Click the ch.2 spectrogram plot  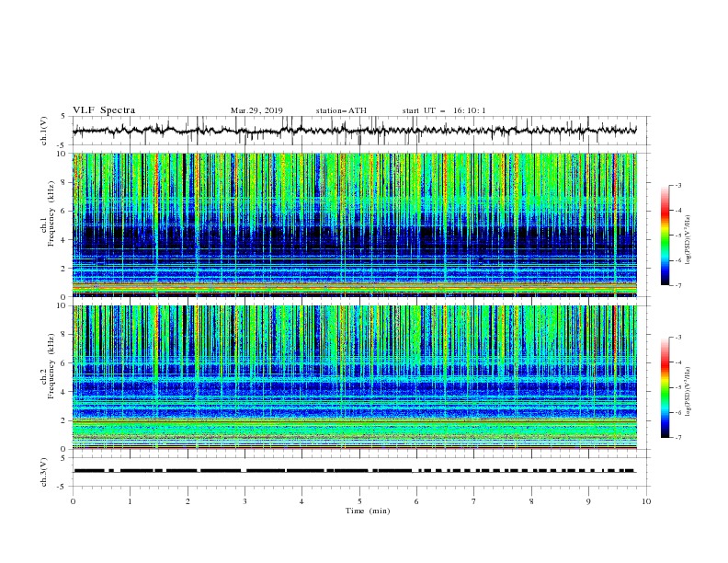point(355,377)
